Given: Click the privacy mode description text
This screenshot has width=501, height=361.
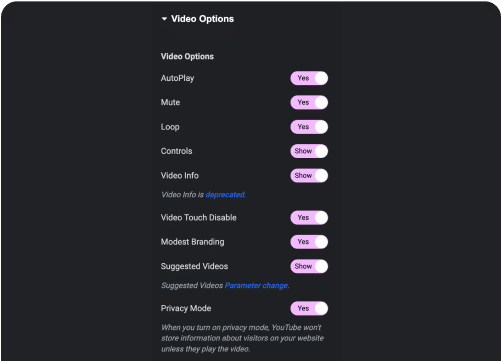Looking at the screenshot, I should click(x=242, y=338).
